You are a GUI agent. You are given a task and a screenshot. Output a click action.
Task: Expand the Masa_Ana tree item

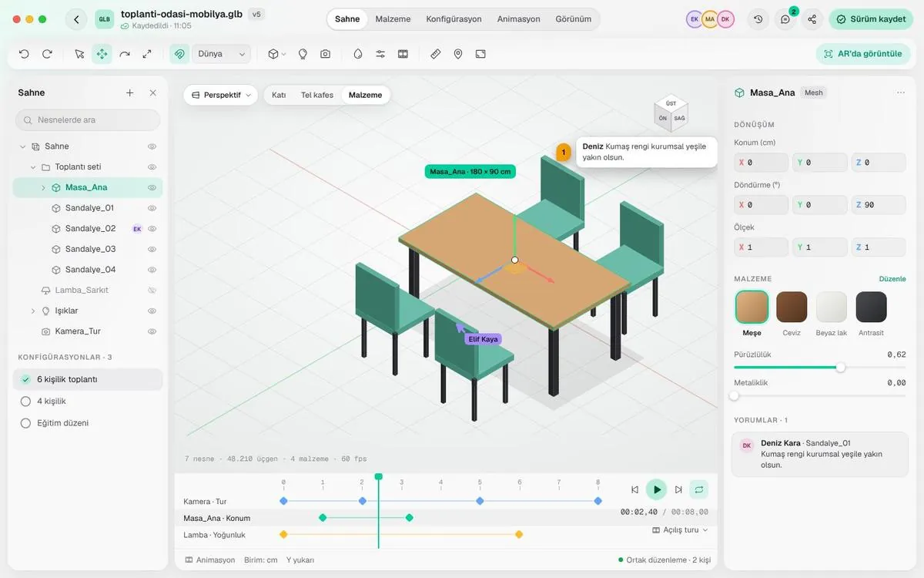[x=43, y=187]
